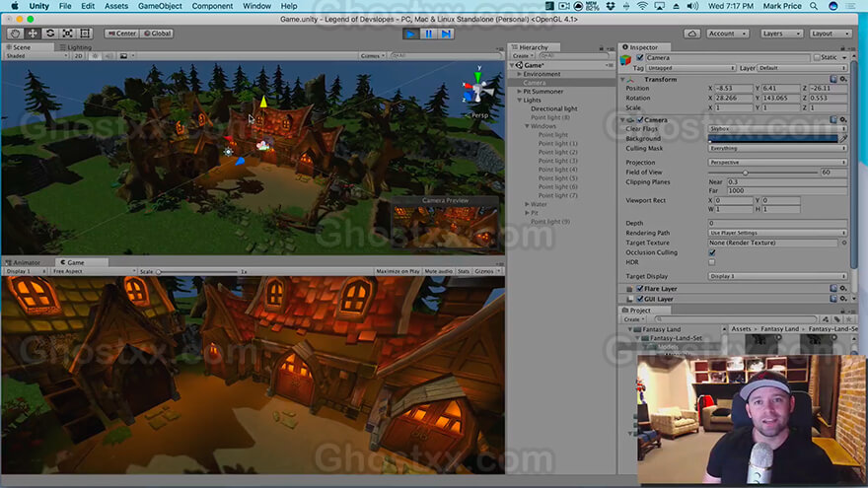Open the Assets menu
Image resolution: width=868 pixels, height=488 pixels.
point(116,6)
